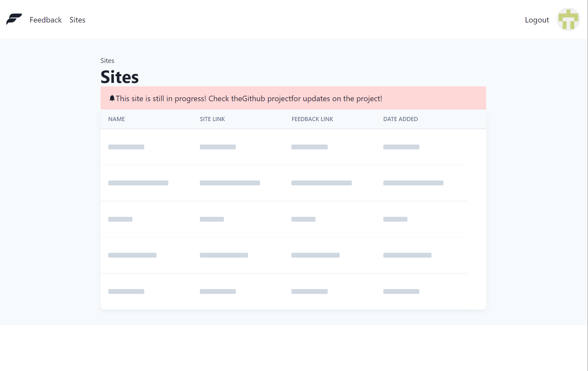This screenshot has width=588, height=371.
Task: Click the NAME column header
Action: (116, 119)
